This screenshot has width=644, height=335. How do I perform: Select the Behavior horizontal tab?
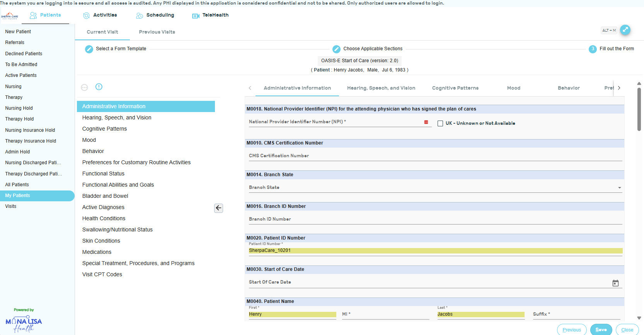tap(569, 88)
